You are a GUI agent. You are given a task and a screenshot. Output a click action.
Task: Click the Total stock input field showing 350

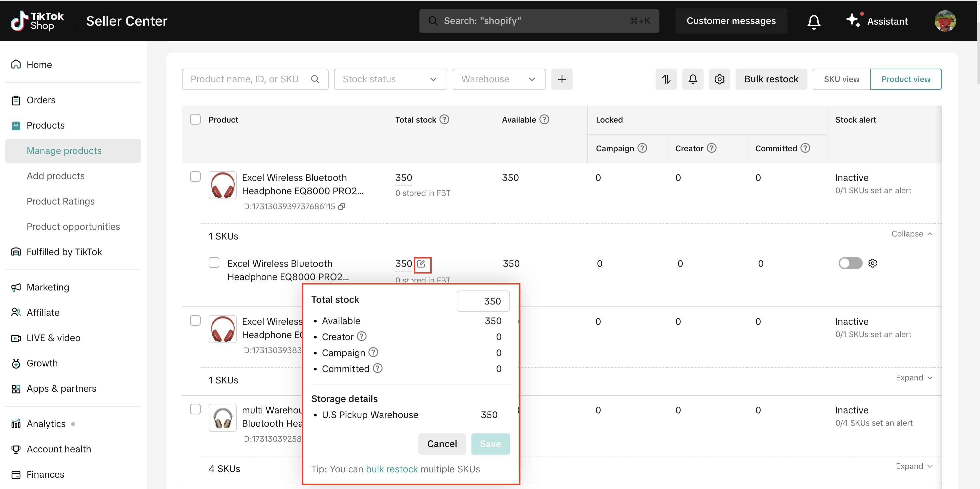482,301
